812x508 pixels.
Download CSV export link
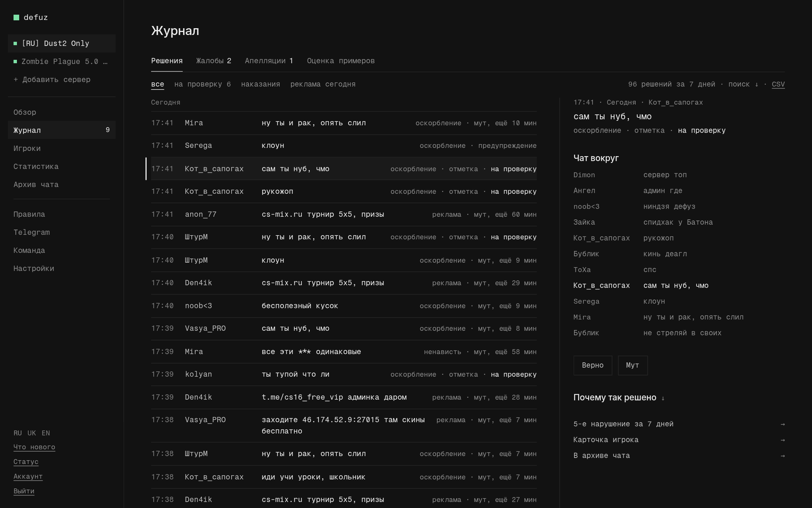tap(778, 84)
